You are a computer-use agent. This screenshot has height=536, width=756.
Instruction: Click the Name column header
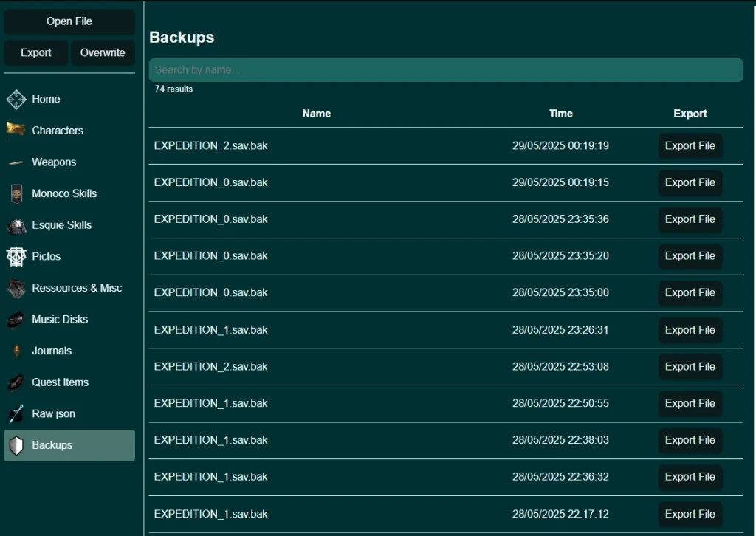[x=316, y=114]
